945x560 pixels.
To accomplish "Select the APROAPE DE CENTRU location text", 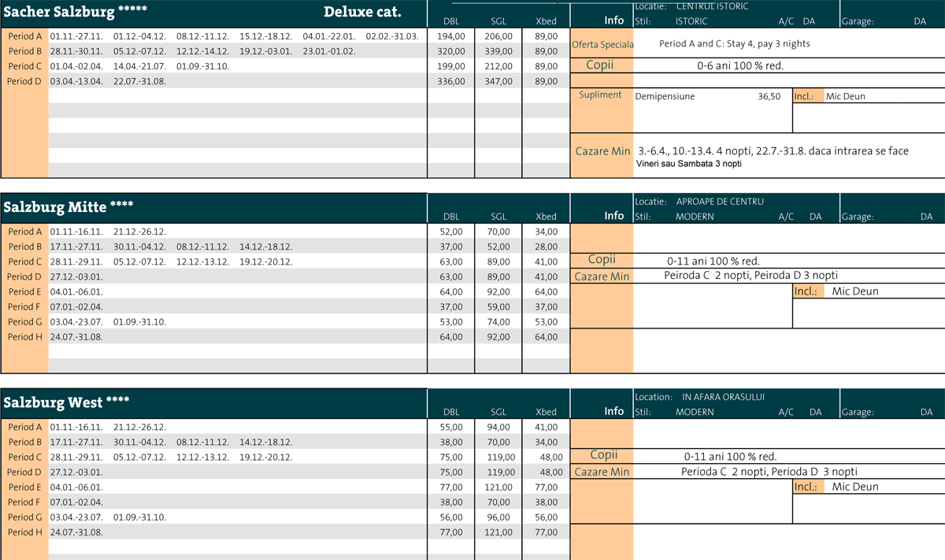I will tap(720, 202).
